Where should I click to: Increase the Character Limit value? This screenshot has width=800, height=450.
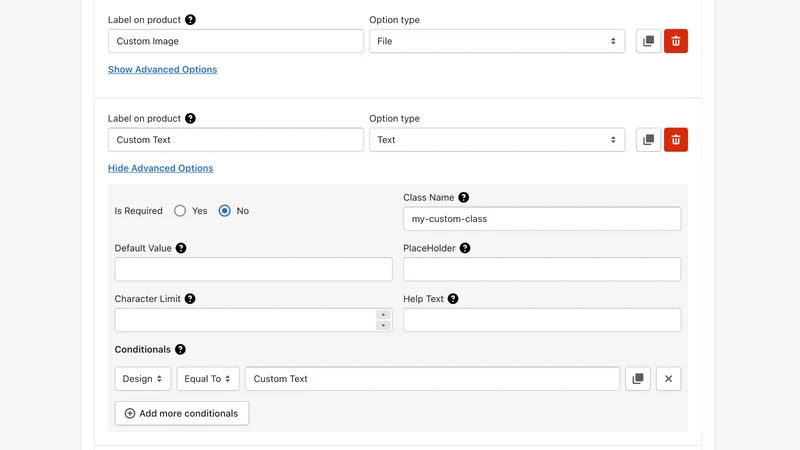[383, 315]
